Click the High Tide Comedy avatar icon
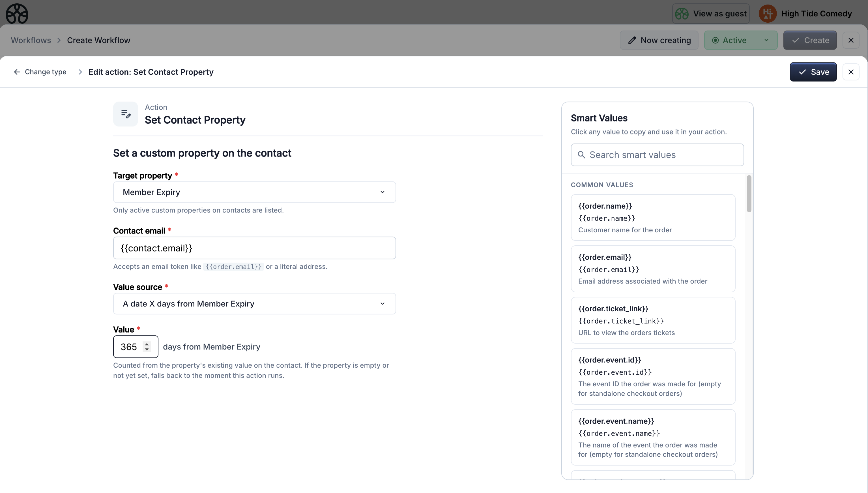Screen dimensions: 868x493 pos(768,14)
